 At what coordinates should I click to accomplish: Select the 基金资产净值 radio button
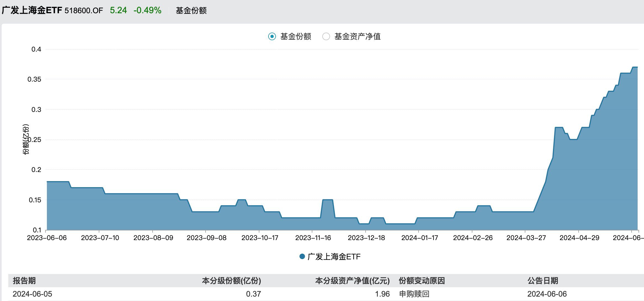click(x=326, y=36)
